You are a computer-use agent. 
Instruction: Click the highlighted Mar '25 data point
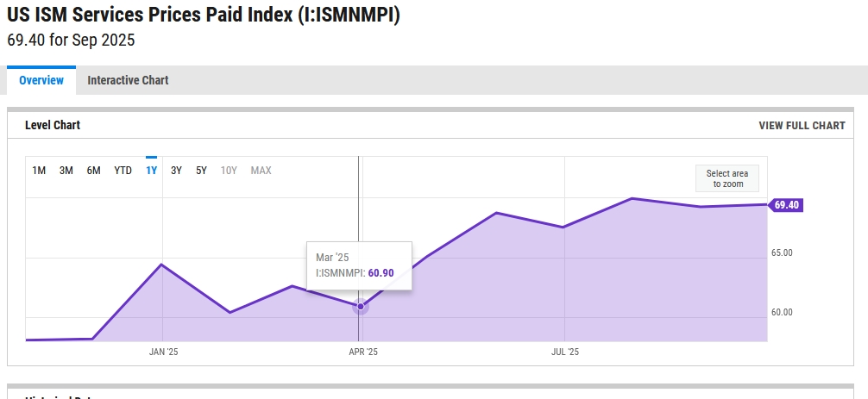pyautogui.click(x=361, y=306)
